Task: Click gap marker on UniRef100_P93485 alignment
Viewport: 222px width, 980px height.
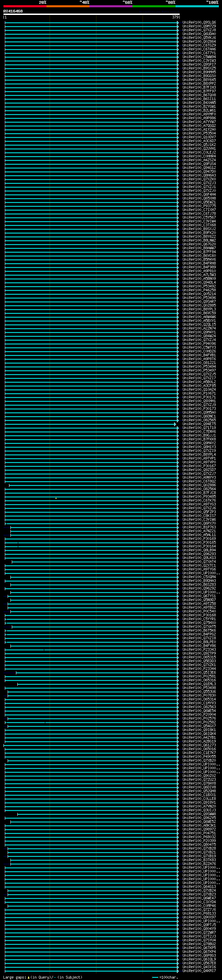Action: pos(56,498)
